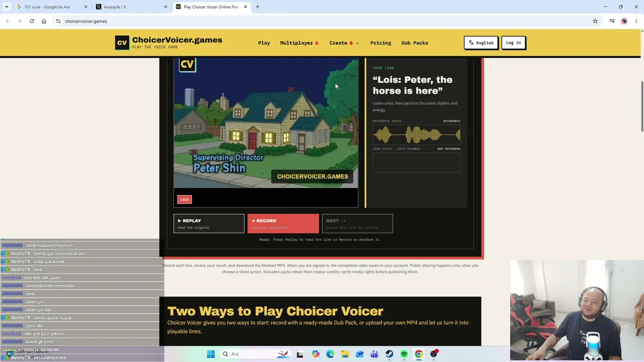View site information for choicervoicer.games
644x362 pixels.
tap(58, 21)
